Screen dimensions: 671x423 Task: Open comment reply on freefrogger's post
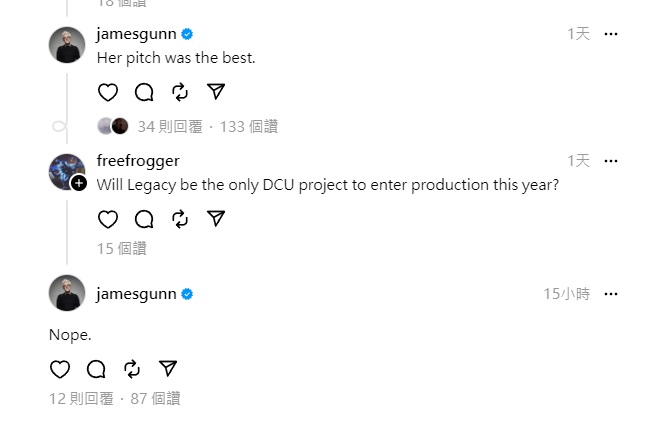144,219
